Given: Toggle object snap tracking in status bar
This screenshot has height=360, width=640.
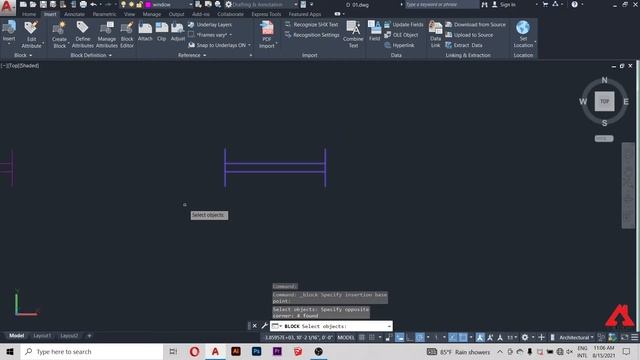Looking at the screenshot, I should [453, 337].
